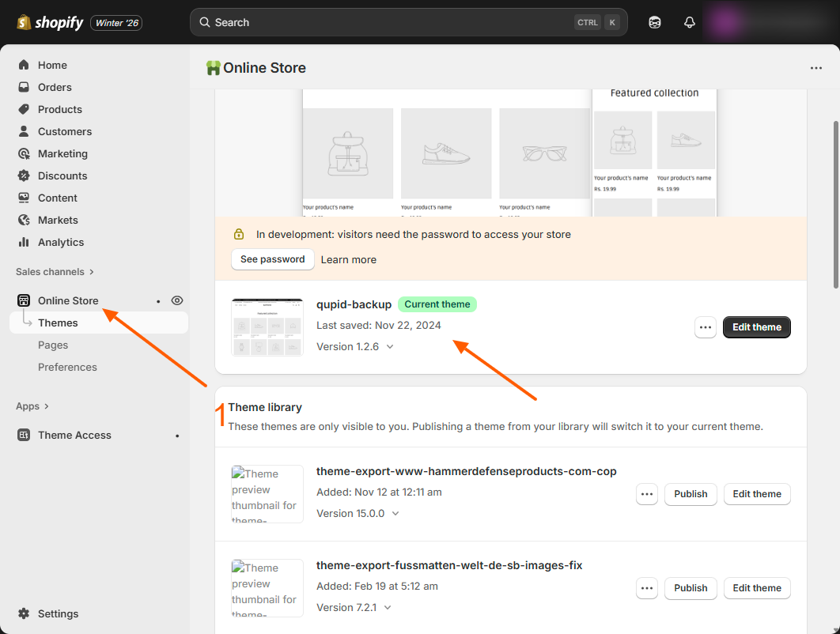Click the Winter '26 edition badge

point(116,23)
